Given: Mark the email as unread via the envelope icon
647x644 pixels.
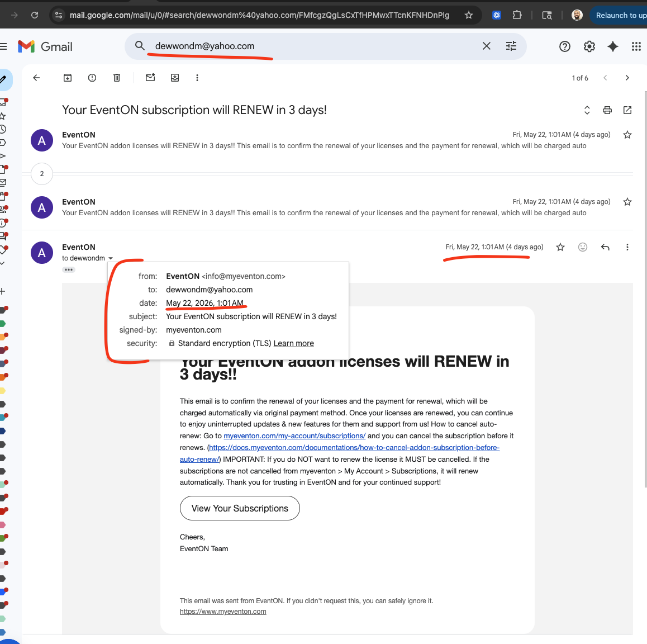Looking at the screenshot, I should pyautogui.click(x=150, y=78).
